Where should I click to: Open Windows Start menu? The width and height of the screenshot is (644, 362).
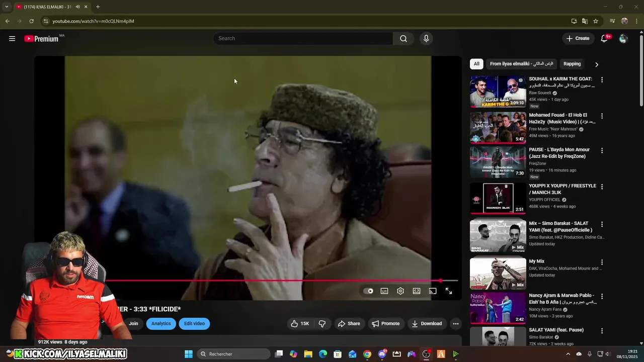pyautogui.click(x=189, y=354)
